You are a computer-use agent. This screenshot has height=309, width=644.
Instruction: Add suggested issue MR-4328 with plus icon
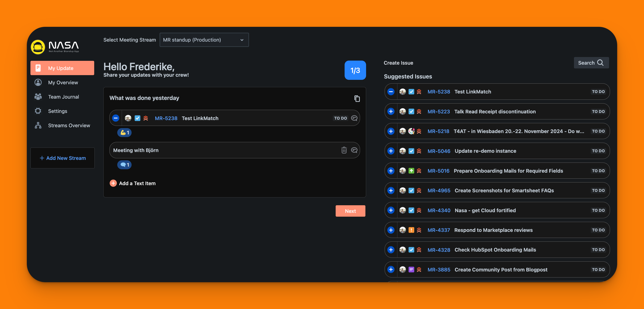(391, 250)
